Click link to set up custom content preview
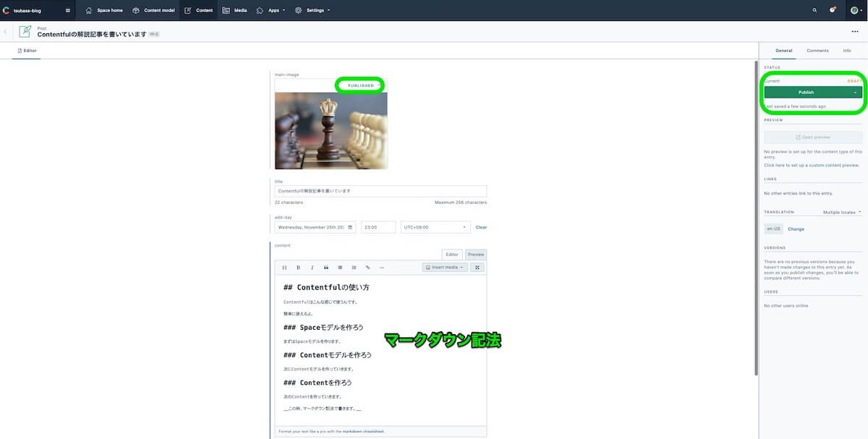Image resolution: width=868 pixels, height=439 pixels. tap(812, 165)
